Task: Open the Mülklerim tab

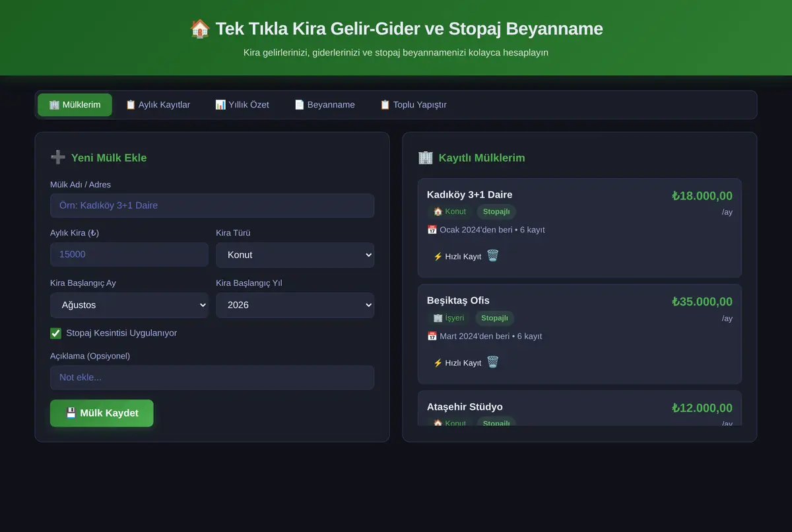Action: pyautogui.click(x=75, y=105)
